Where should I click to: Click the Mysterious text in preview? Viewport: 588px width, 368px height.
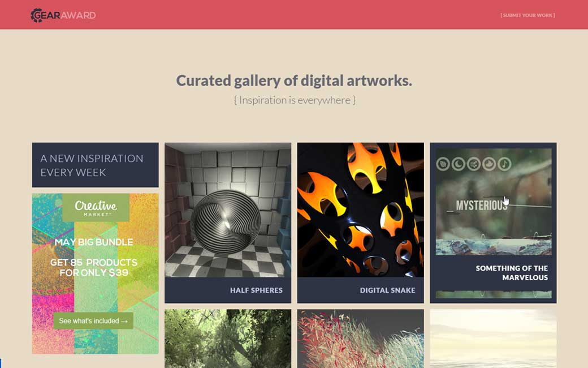pyautogui.click(x=482, y=206)
